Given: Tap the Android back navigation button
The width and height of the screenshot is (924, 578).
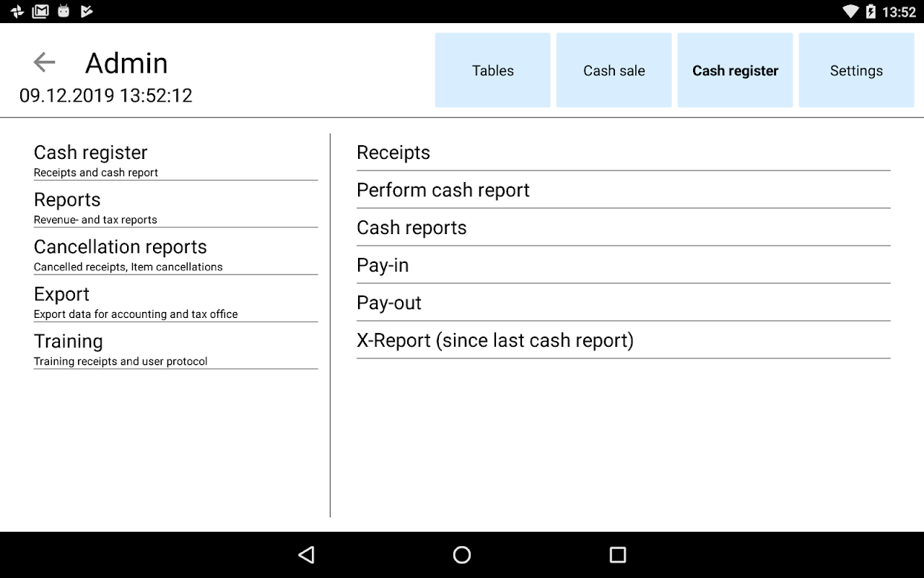Looking at the screenshot, I should point(307,555).
